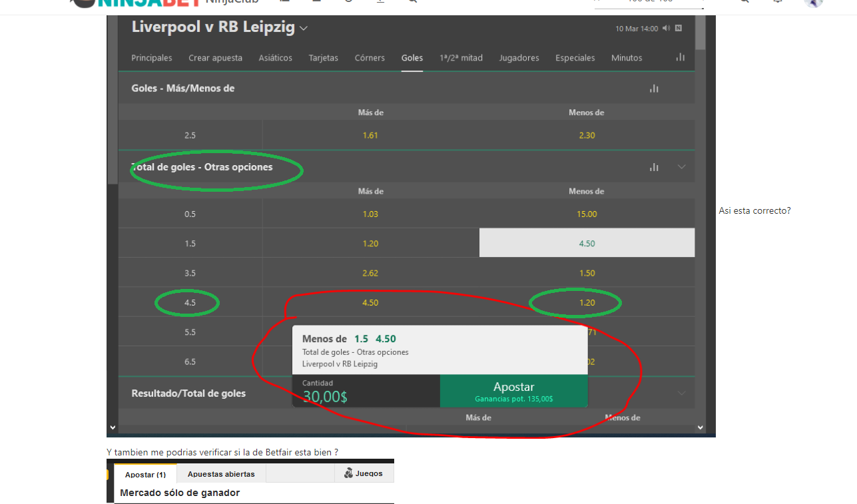Screen dimensions: 857x504
Task: Click the 10 Mar 14:00 match time
Action: tap(637, 29)
